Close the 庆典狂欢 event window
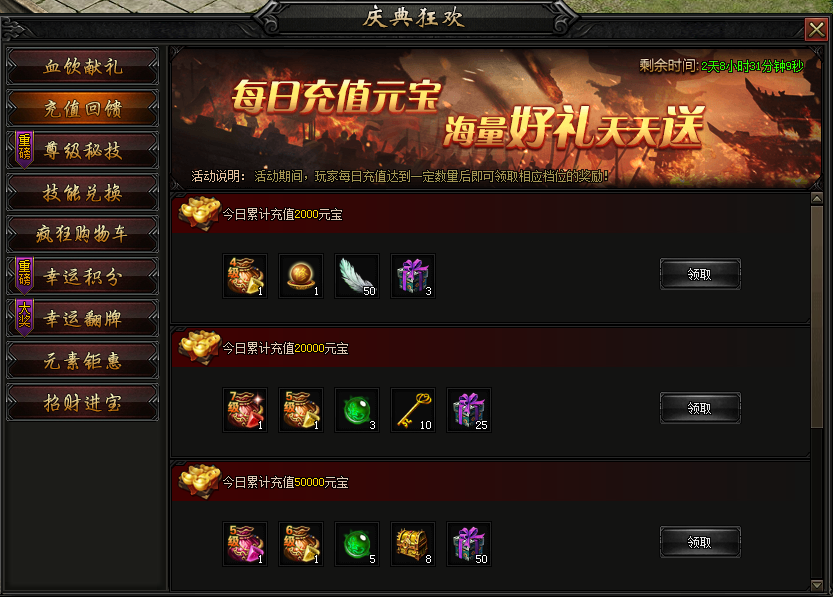This screenshot has width=833, height=597. click(816, 29)
